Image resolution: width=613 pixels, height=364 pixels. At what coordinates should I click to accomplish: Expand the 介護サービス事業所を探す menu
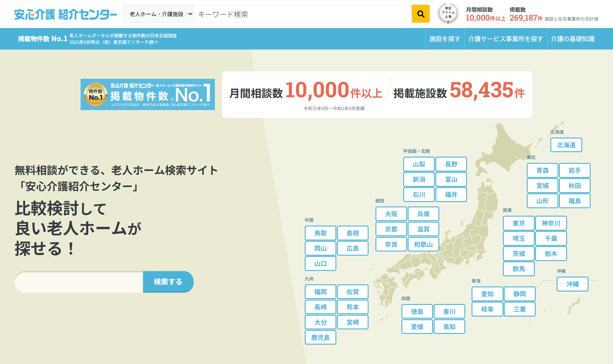click(506, 39)
